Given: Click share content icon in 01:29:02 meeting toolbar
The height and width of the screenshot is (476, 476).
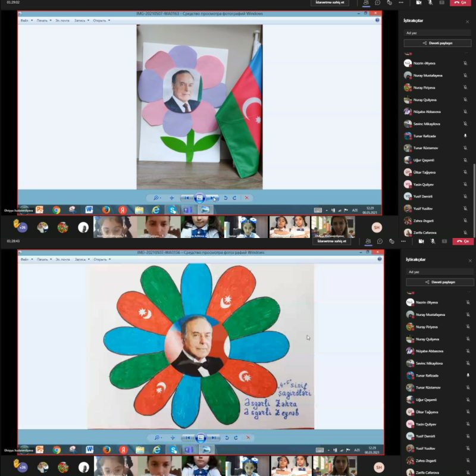Looking at the screenshot, I should tap(442, 2).
